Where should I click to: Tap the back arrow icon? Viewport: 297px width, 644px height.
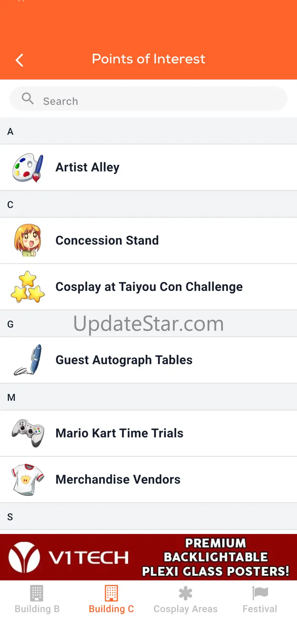pyautogui.click(x=19, y=60)
